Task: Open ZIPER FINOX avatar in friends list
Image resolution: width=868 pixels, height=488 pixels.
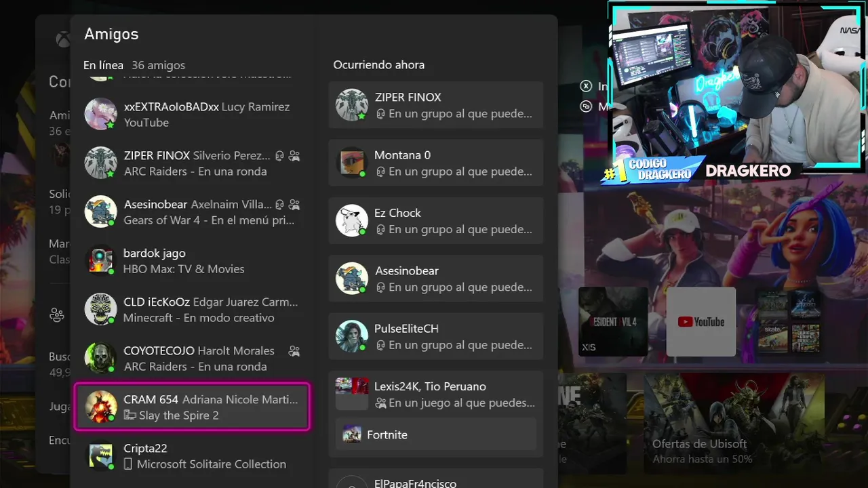Action: pyautogui.click(x=100, y=163)
